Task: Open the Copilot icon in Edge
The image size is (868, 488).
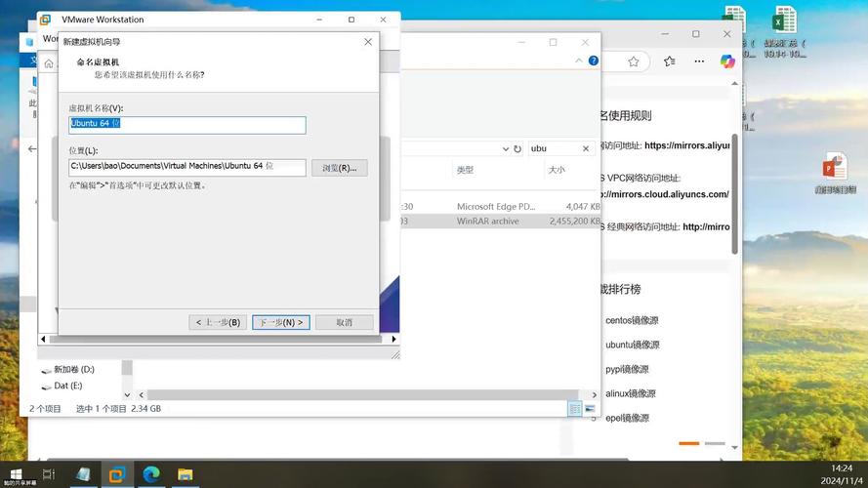Action: coord(727,61)
